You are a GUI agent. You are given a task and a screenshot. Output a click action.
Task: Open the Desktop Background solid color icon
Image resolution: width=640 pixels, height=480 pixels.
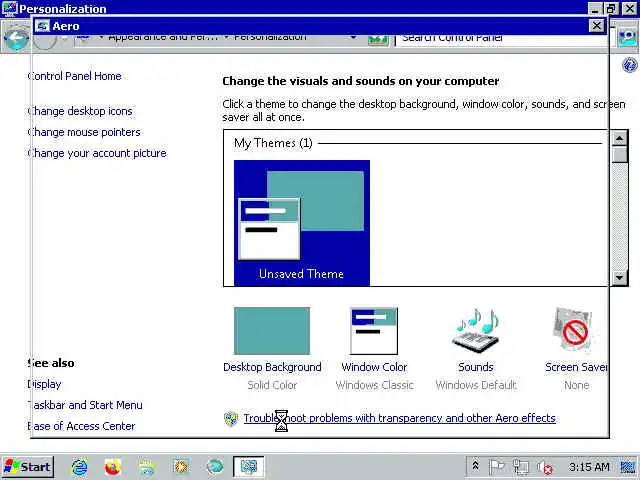coord(272,331)
